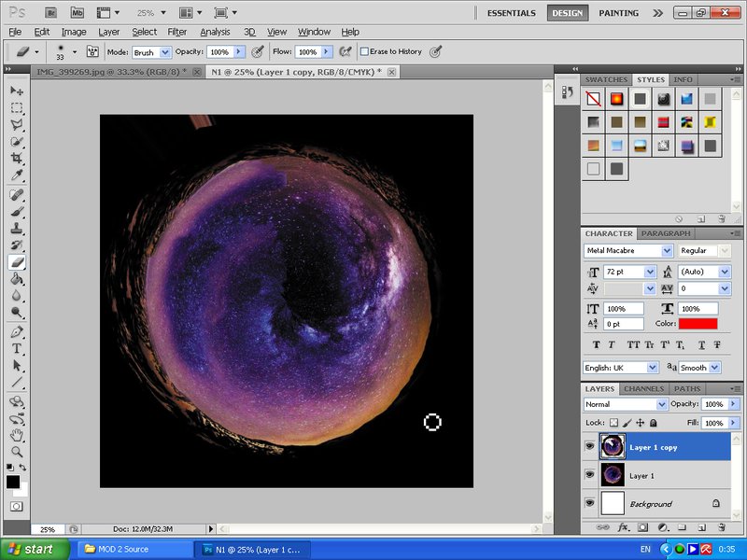Switch to the Essentials workspace
This screenshot has height=560, width=747.
[511, 13]
